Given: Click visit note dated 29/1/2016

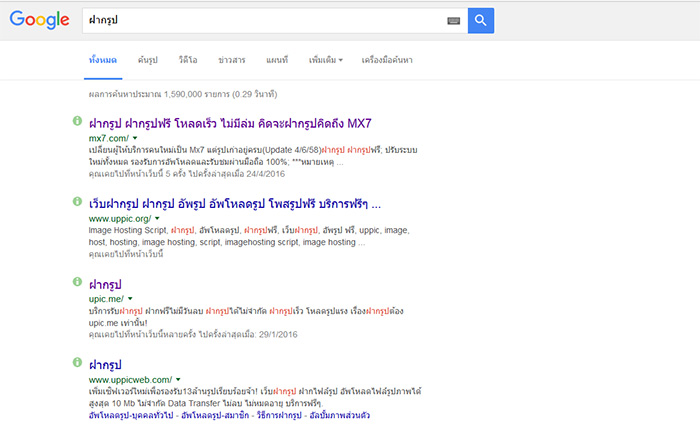Looking at the screenshot, I should tap(193, 334).
